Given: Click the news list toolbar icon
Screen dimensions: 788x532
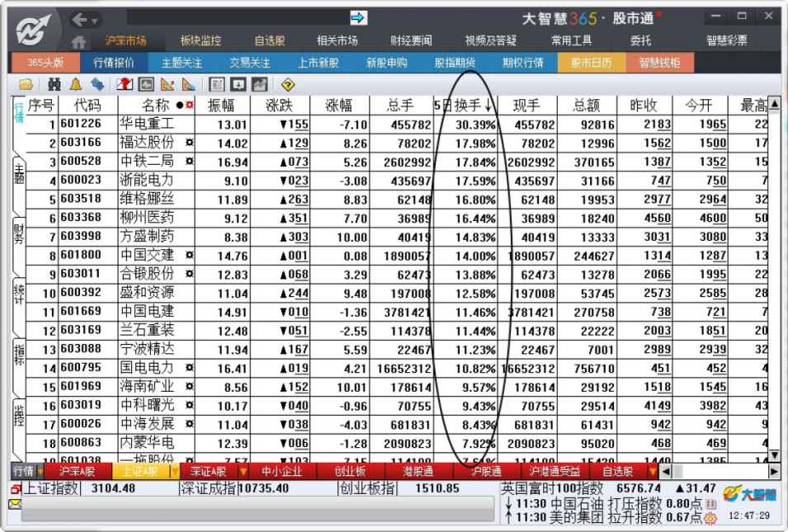Looking at the screenshot, I should (x=217, y=84).
